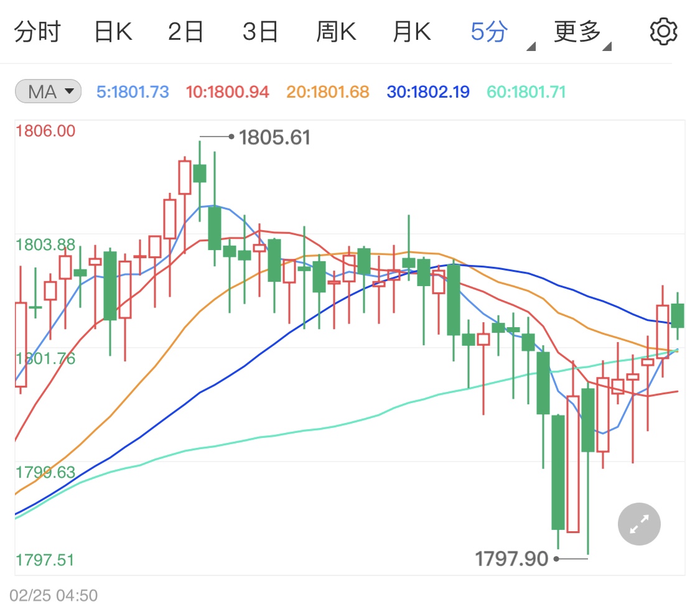Select the 2日 chart tab
The height and width of the screenshot is (604, 700).
pos(185,32)
